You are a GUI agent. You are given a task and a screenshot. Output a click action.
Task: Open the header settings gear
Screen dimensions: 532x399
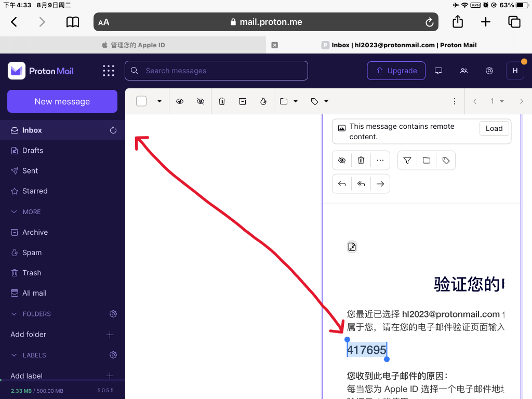(489, 71)
